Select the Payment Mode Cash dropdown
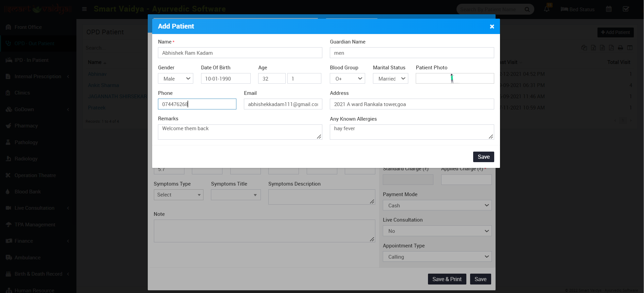The width and height of the screenshot is (644, 293). coord(437,205)
